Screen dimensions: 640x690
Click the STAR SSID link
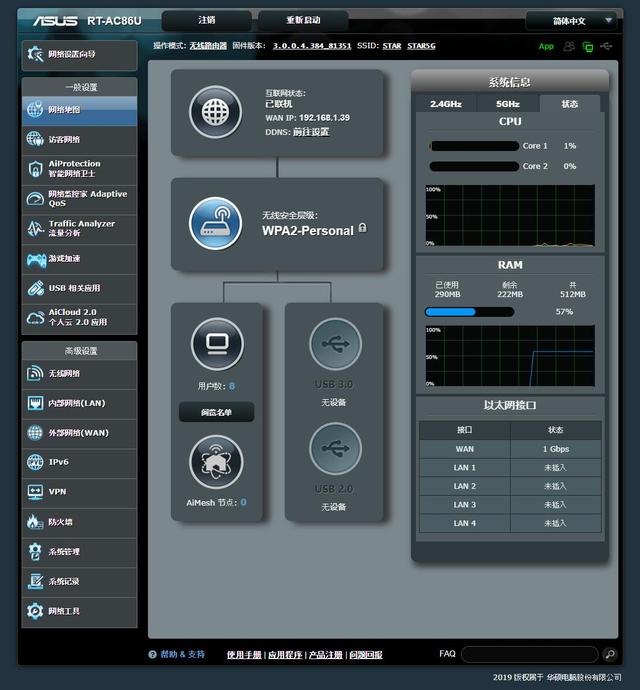(x=392, y=46)
